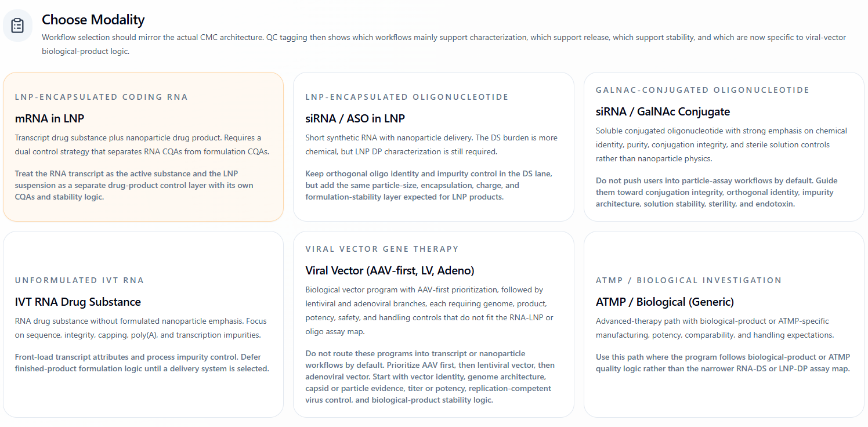This screenshot has height=427, width=868.
Task: Click the IVT RNA Drug Substance title
Action: [x=78, y=302]
